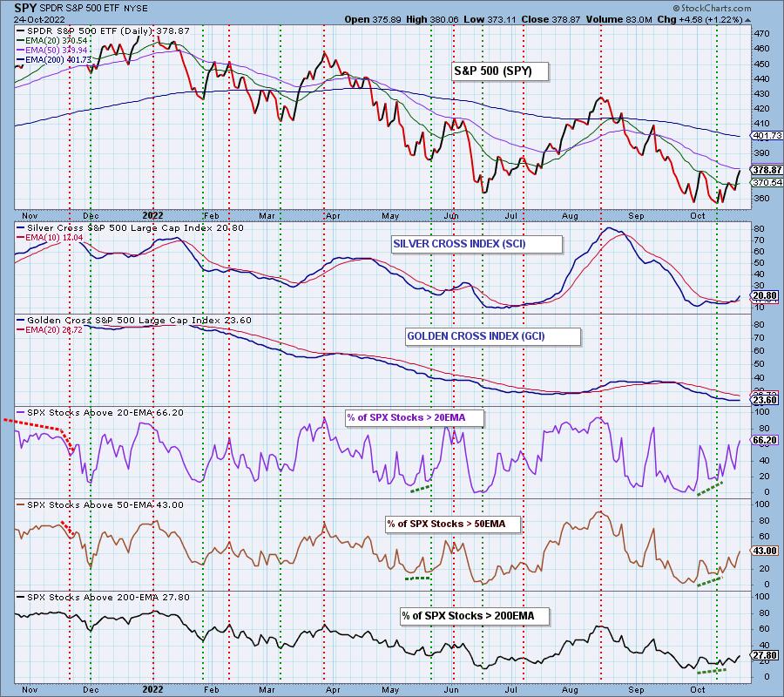Click the 378.87 price tag on the right axis

(767, 170)
